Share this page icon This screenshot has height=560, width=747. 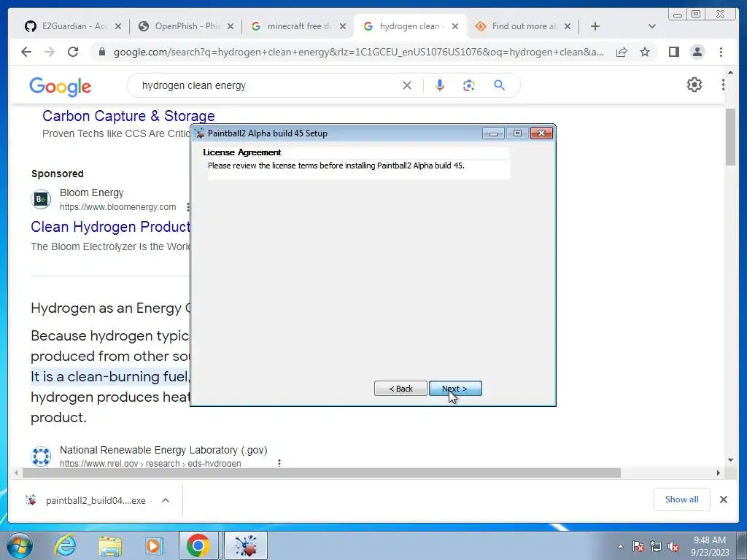pos(622,52)
